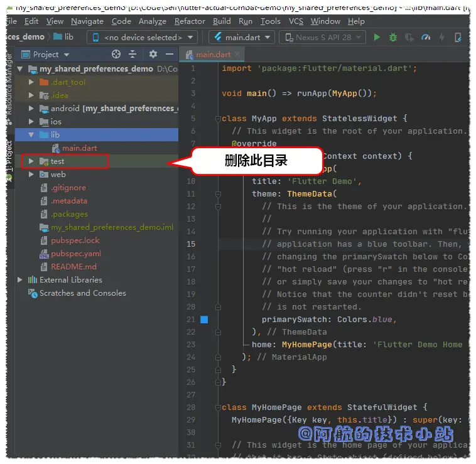Select the .gitignore file
This screenshot has width=476, height=464.
(68, 188)
